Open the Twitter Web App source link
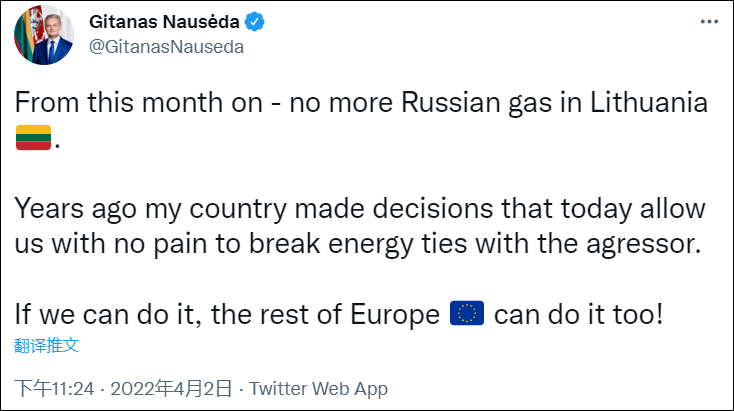Screen dimensions: 734x411 pos(318,388)
